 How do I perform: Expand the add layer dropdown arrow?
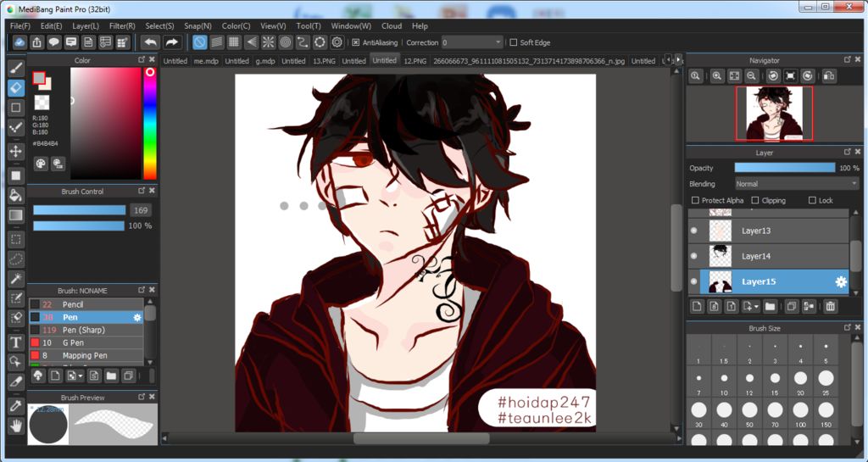(x=757, y=307)
